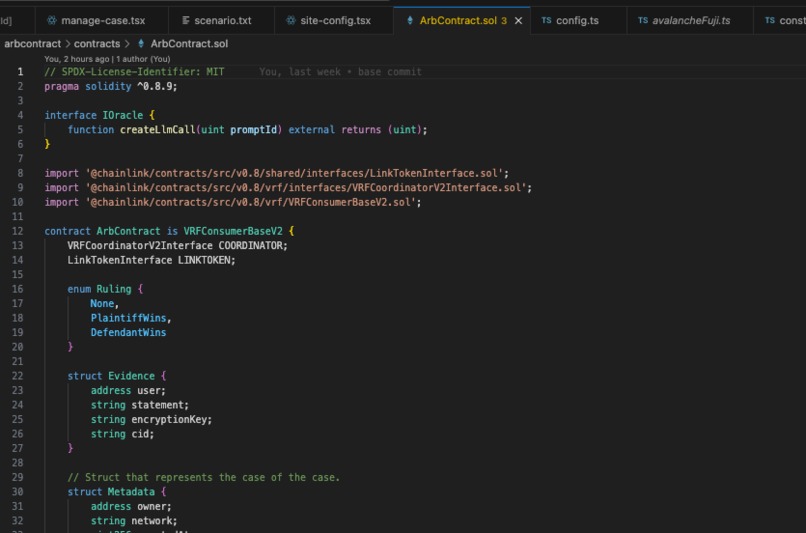Close the ArbContract.sol tab
This screenshot has width=806, height=533.
point(518,21)
